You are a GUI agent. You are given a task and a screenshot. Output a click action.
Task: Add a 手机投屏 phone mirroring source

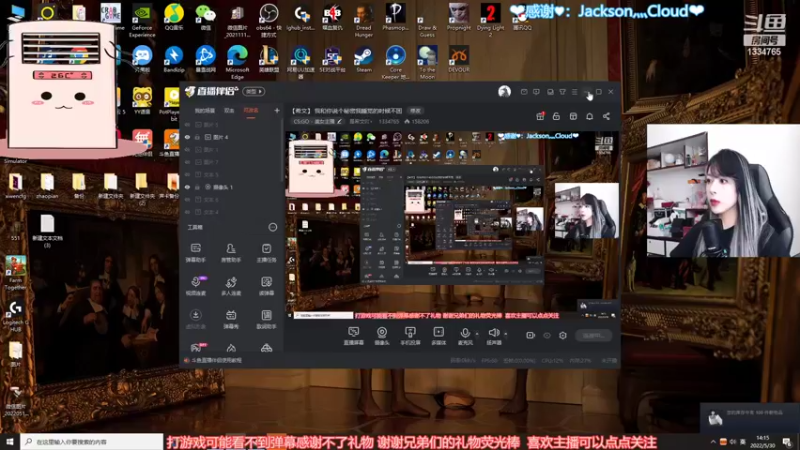point(410,336)
